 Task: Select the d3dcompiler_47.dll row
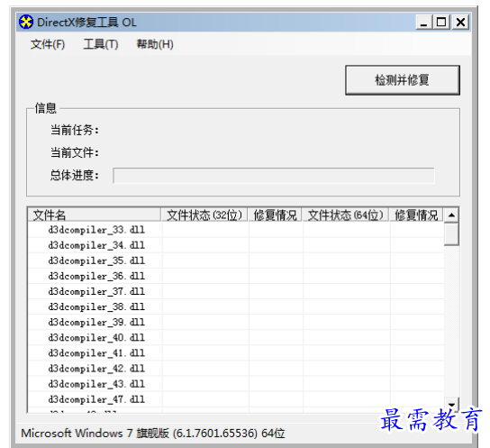click(236, 399)
